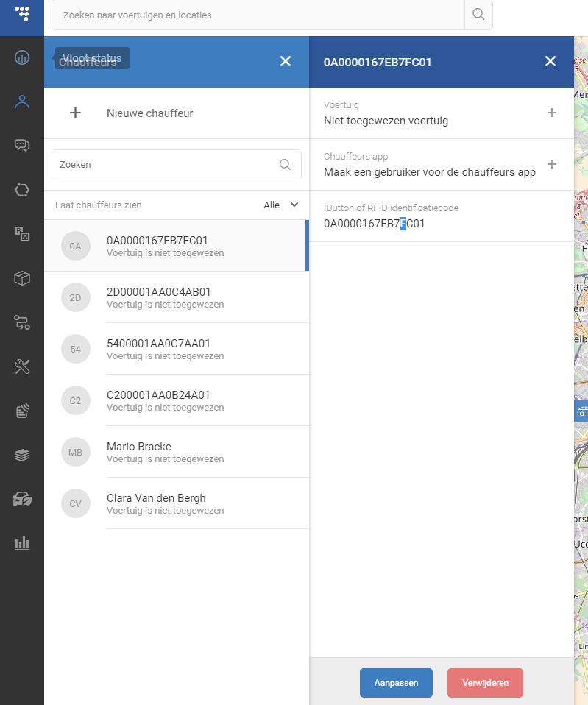The height and width of the screenshot is (705, 588).
Task: Click the Nieuwe chauffeur plus icon
Action: point(76,113)
